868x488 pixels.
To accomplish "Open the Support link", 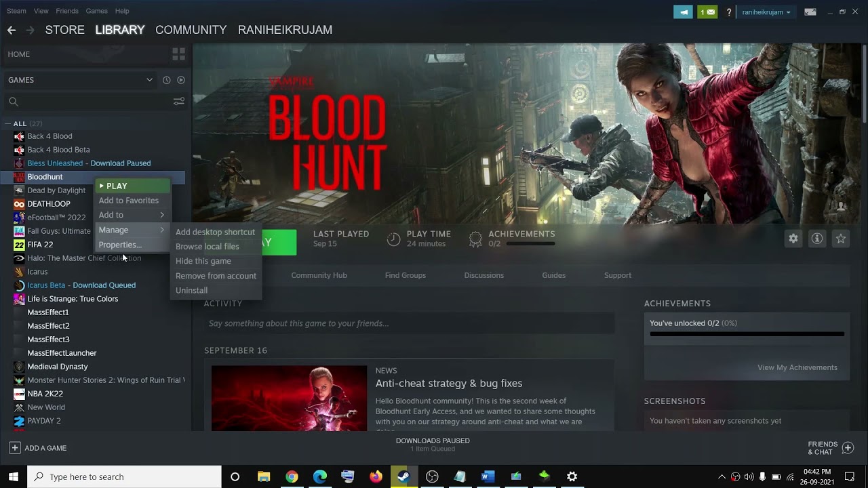I will click(x=618, y=275).
